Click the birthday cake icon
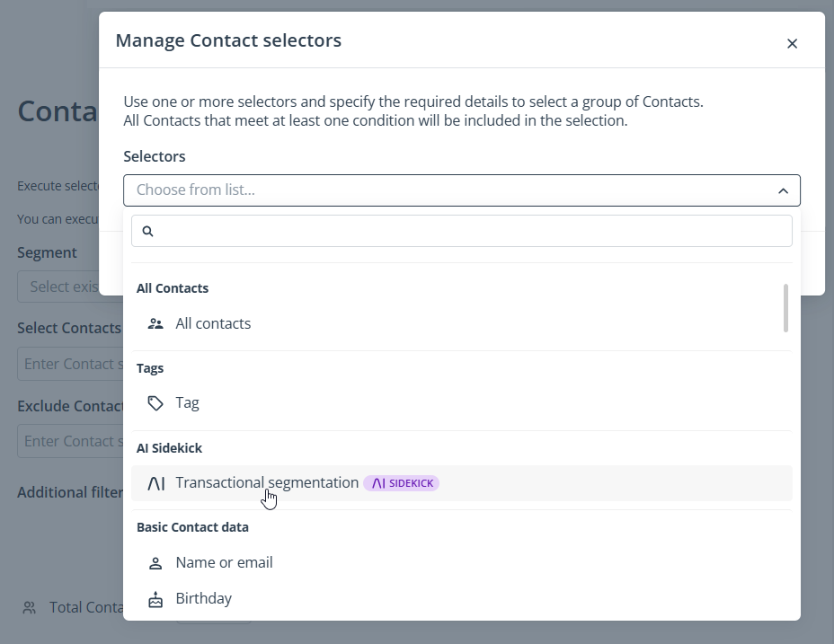This screenshot has width=834, height=644. [x=155, y=598]
